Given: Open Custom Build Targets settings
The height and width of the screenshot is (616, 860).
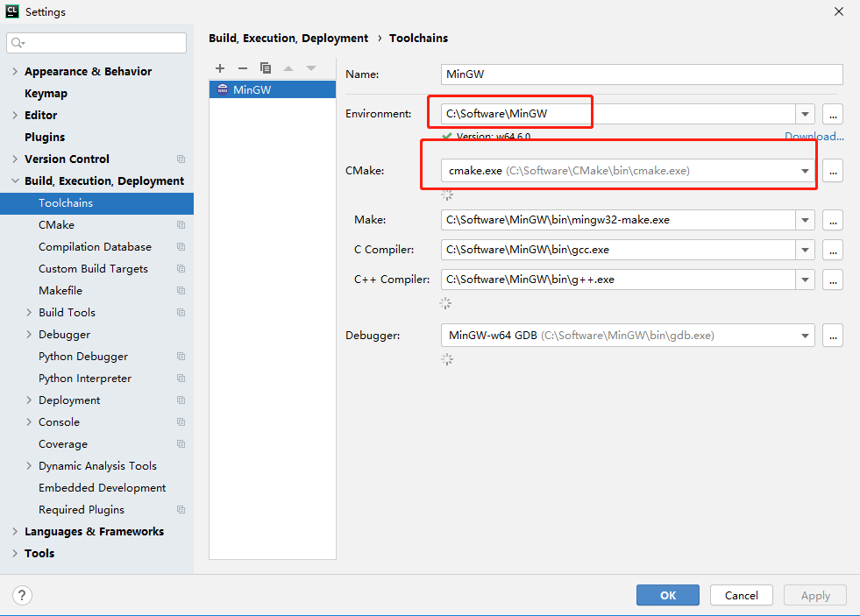Looking at the screenshot, I should [x=93, y=268].
